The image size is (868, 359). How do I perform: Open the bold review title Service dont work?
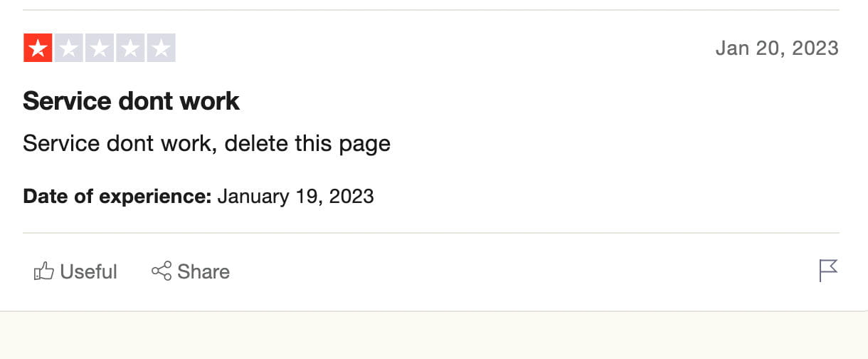131,101
